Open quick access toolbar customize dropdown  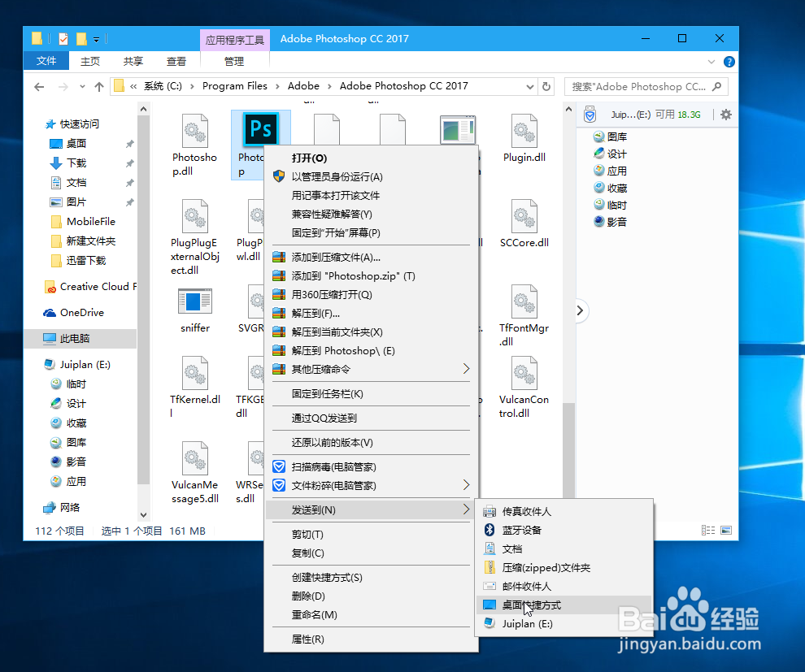[x=97, y=40]
